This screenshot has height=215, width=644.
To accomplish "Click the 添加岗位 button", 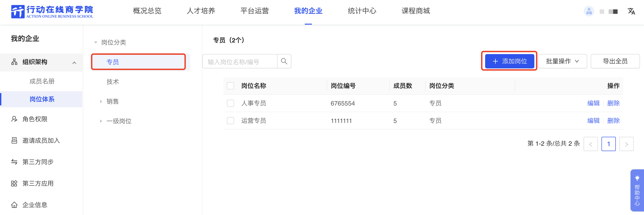I will click(509, 61).
